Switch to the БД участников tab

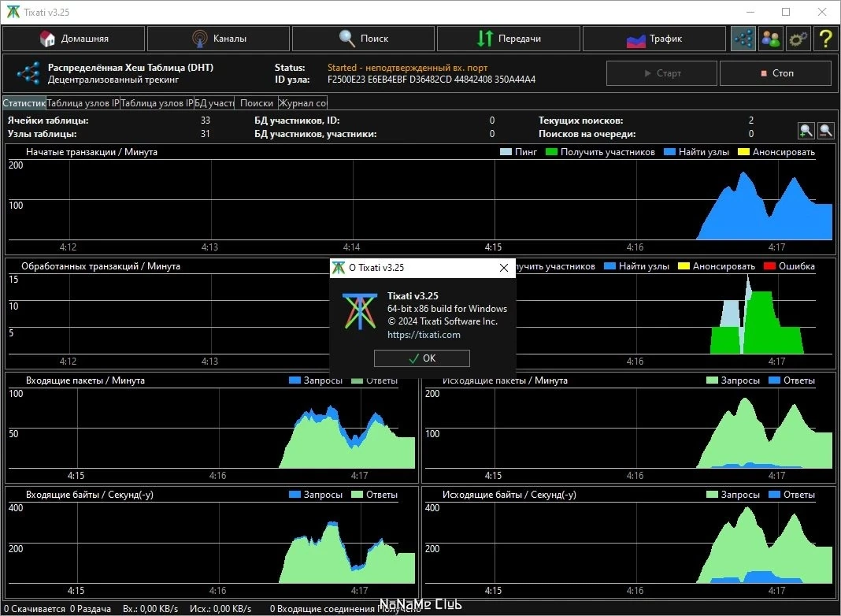point(214,103)
